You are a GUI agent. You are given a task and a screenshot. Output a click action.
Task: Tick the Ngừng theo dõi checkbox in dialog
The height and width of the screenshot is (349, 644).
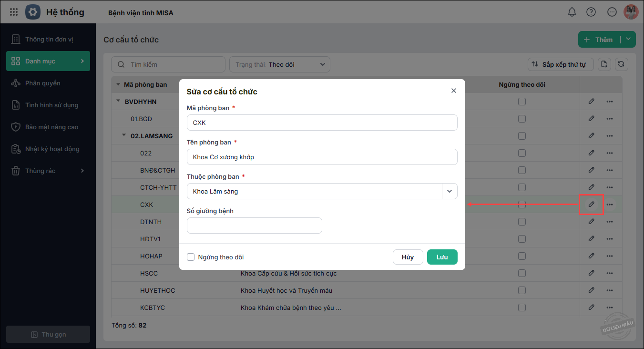[x=191, y=257]
